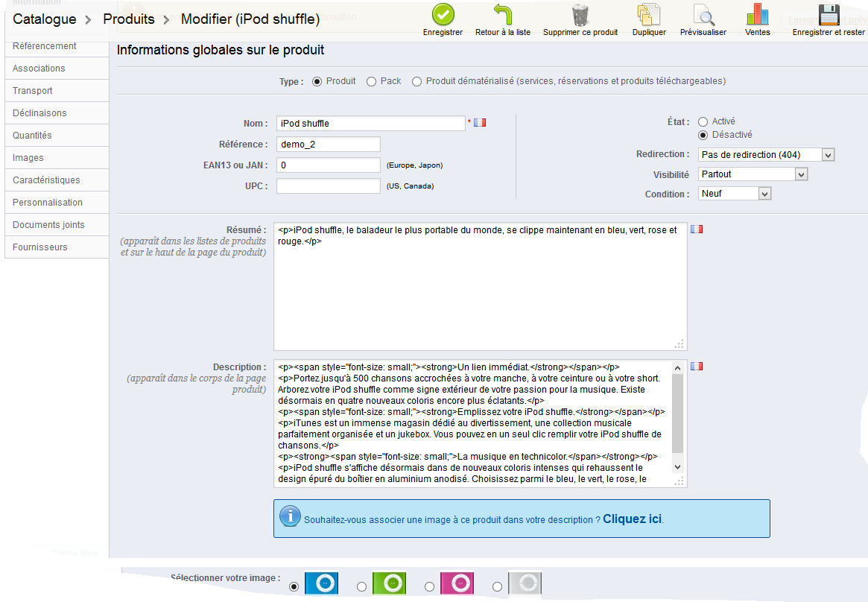
Task: Click the French flag beside Description textarea
Action: 697,367
